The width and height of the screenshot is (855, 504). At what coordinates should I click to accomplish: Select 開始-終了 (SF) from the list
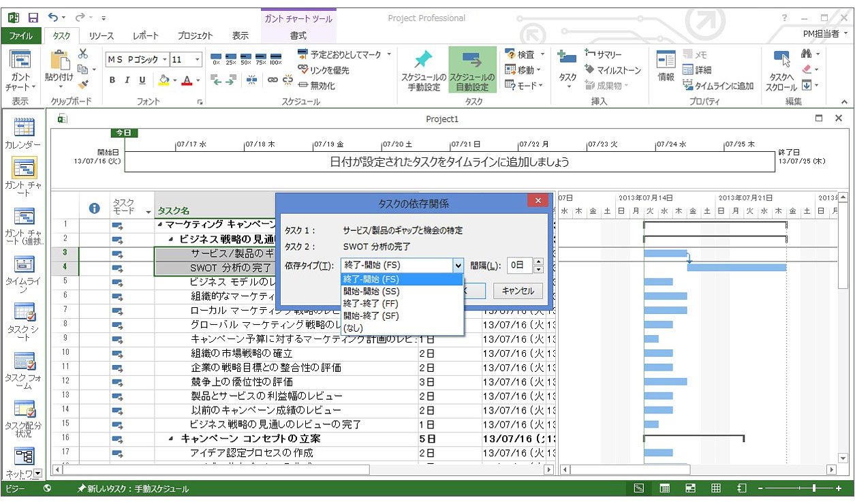pos(402,316)
